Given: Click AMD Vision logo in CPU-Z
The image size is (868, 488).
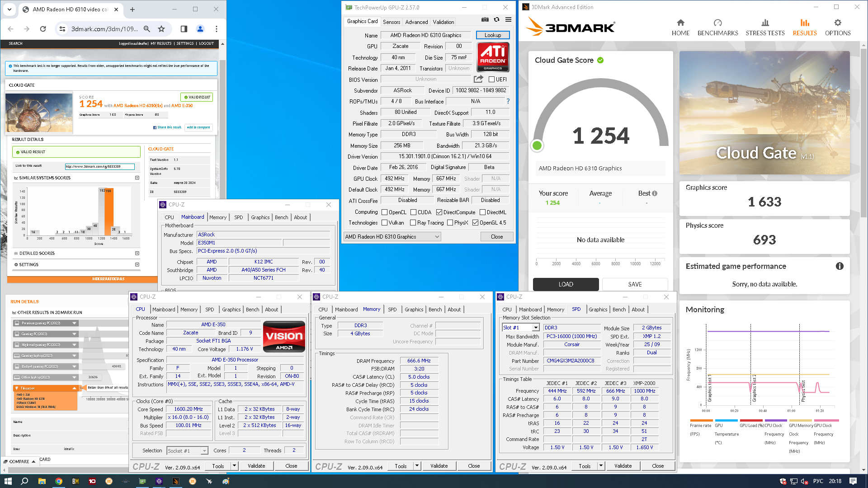Looking at the screenshot, I should click(x=284, y=337).
